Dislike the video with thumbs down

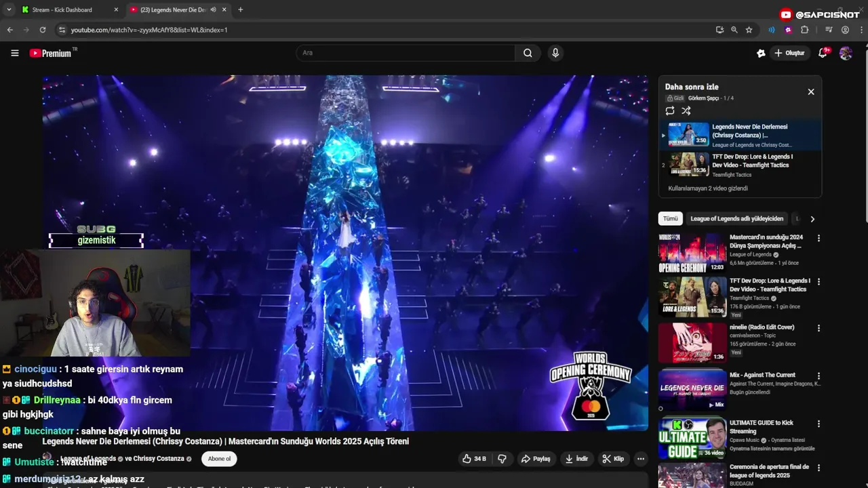tap(502, 459)
